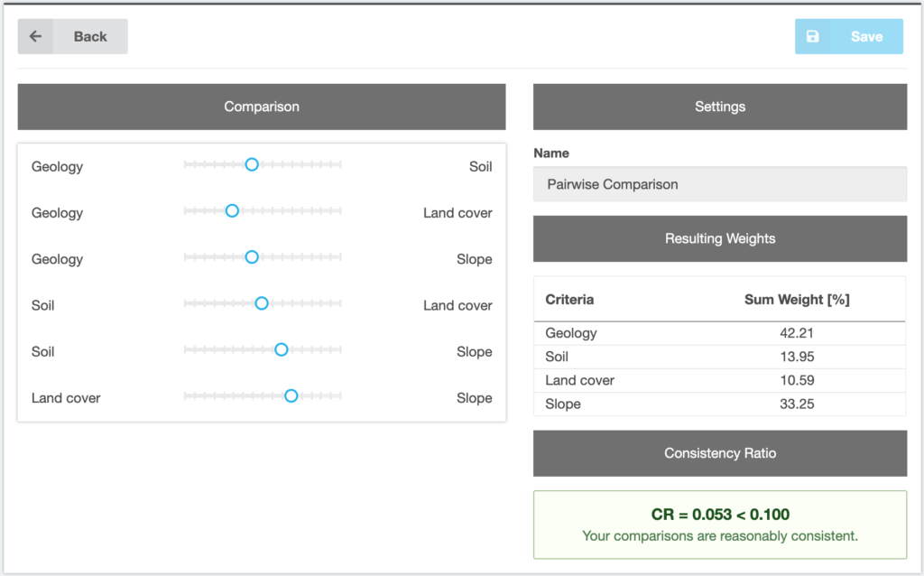Click Land cover in the weights table
The image size is (924, 576).
click(x=580, y=380)
